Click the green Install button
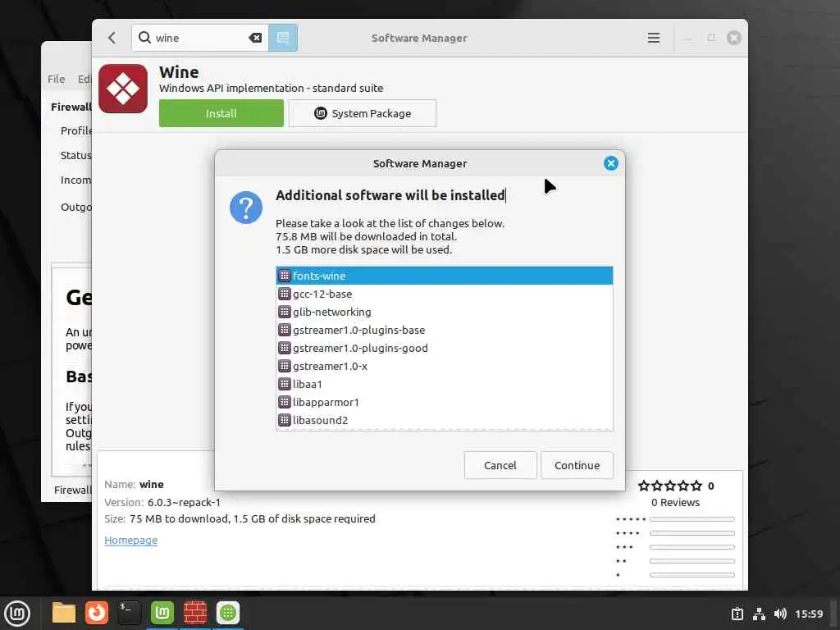The height and width of the screenshot is (630, 840). point(221,113)
